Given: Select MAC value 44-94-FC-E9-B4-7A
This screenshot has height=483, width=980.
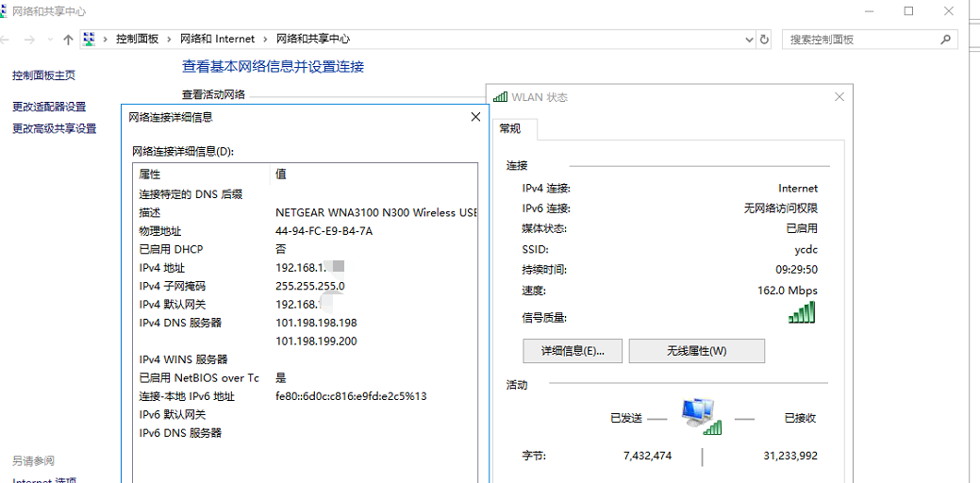Looking at the screenshot, I should pyautogui.click(x=324, y=230).
